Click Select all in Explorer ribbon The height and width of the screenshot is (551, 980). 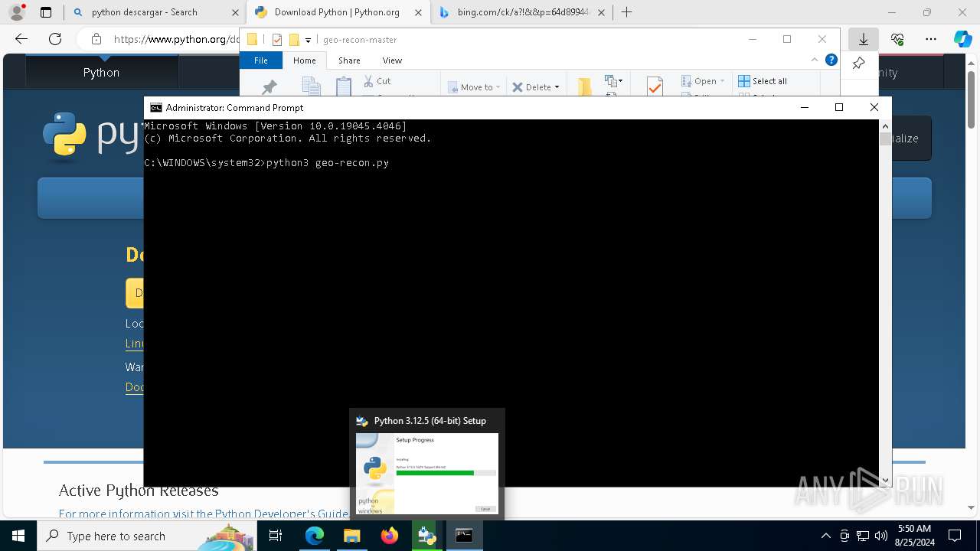click(x=763, y=80)
